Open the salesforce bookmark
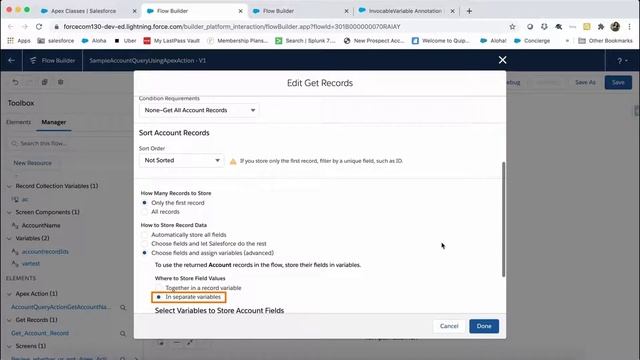 (56, 40)
